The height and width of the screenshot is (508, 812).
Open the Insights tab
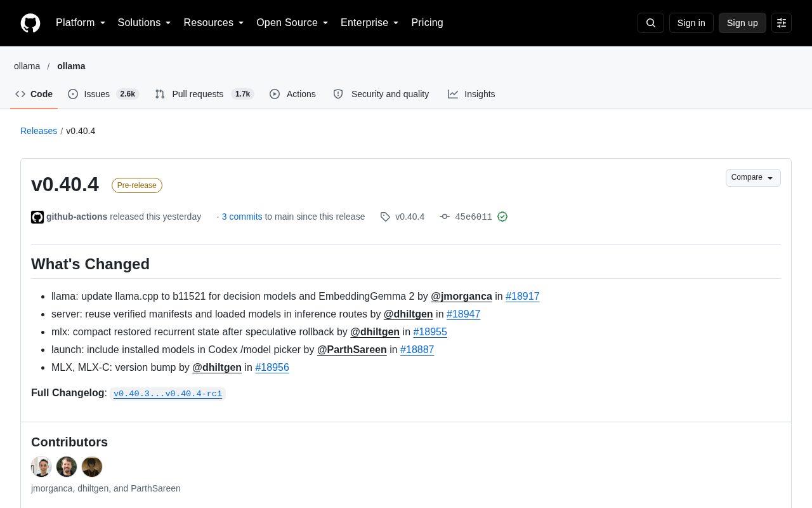click(x=471, y=94)
